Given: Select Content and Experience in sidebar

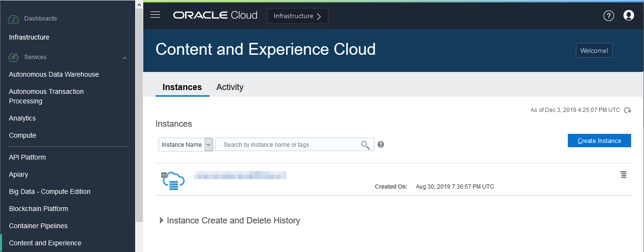Looking at the screenshot, I should point(45,243).
